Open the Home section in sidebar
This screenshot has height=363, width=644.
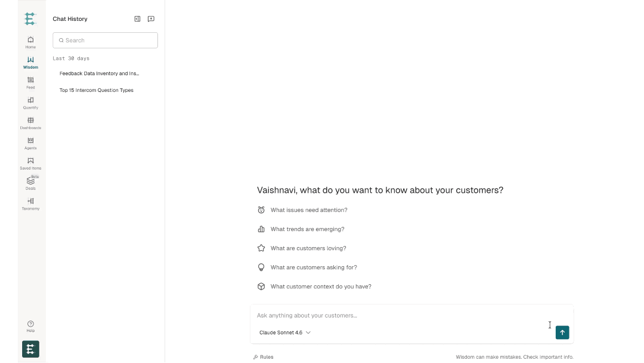coord(30,42)
